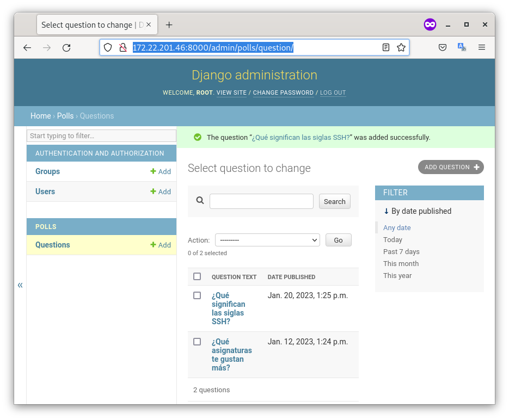
Task: Collapse the sidebar with the « toggle
Action: [20, 285]
